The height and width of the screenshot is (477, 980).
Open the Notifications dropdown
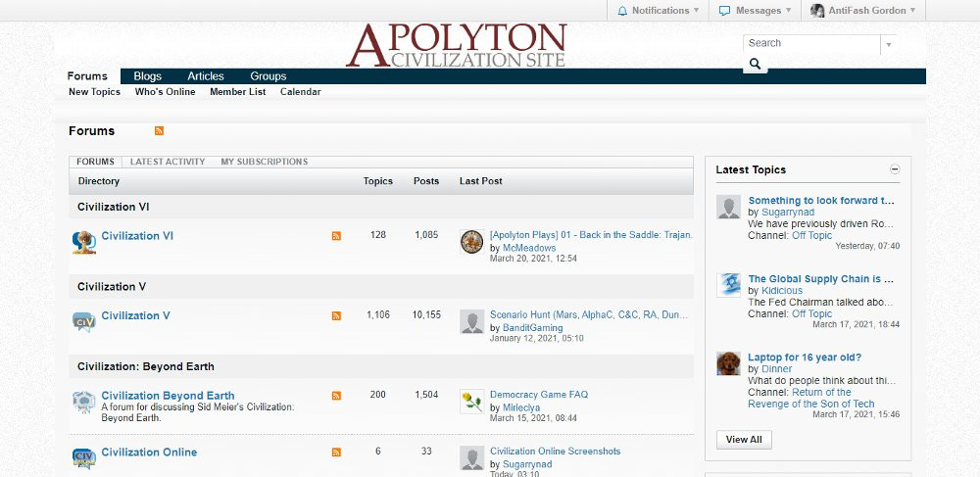tap(659, 11)
